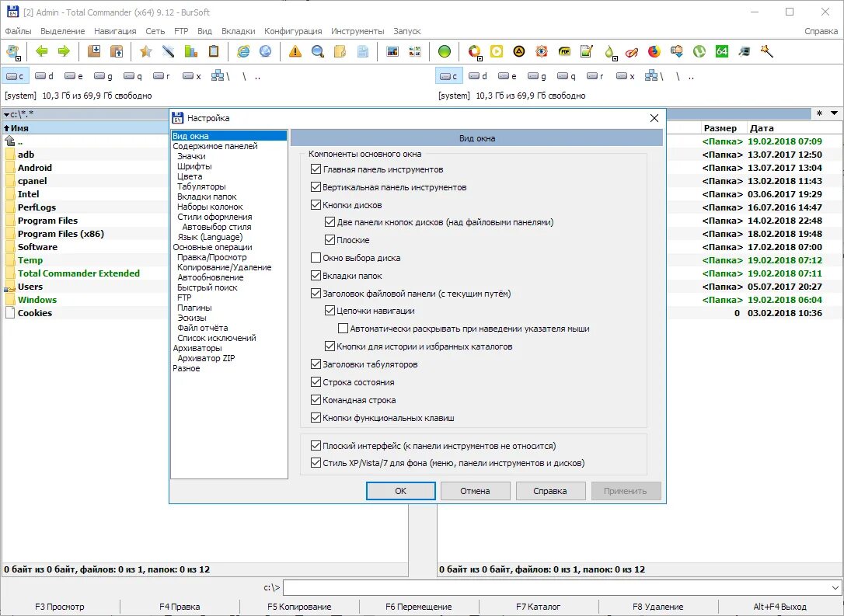Screen dimensions: 844x616
Task: Open the 'Инструменты' menu
Action: click(x=357, y=31)
